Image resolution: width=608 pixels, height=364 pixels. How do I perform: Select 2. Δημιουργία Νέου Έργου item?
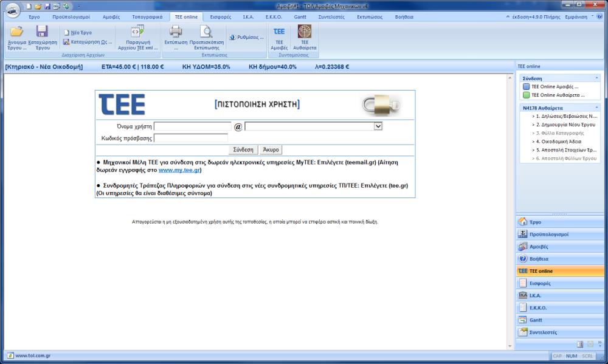[x=564, y=125]
